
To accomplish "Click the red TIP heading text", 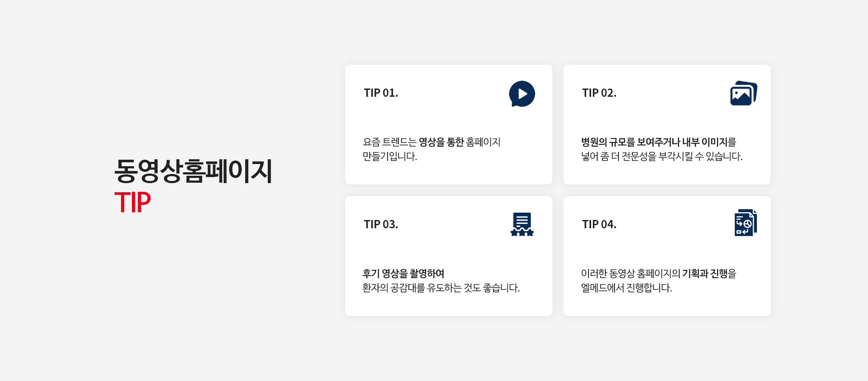I will (132, 202).
